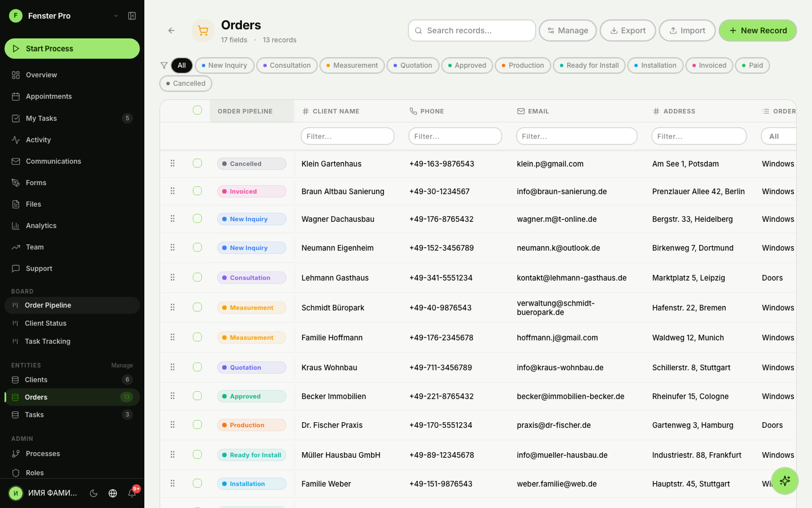The width and height of the screenshot is (812, 508).
Task: Click the Manage button in header
Action: pos(568,30)
